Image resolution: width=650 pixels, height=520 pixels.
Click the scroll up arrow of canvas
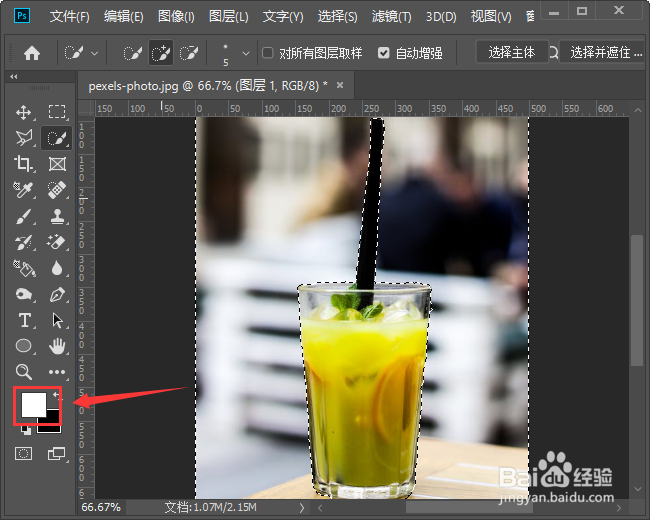pyautogui.click(x=638, y=110)
